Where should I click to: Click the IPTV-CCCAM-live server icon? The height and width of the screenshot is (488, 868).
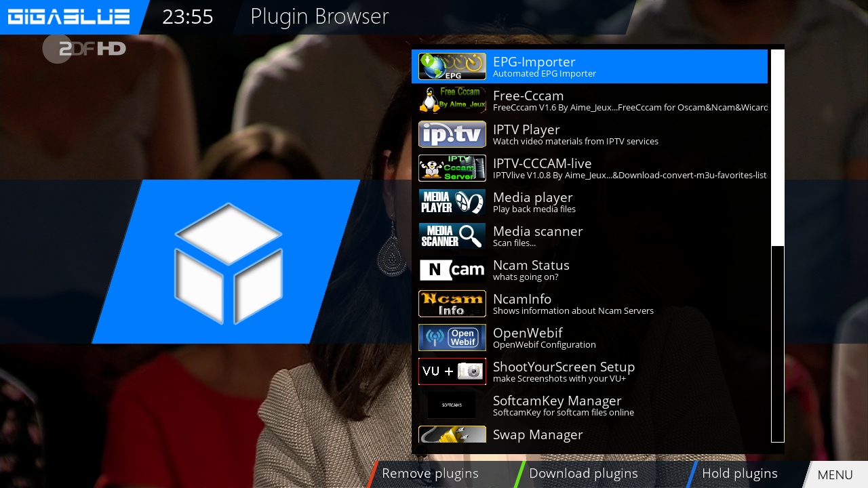(x=452, y=168)
